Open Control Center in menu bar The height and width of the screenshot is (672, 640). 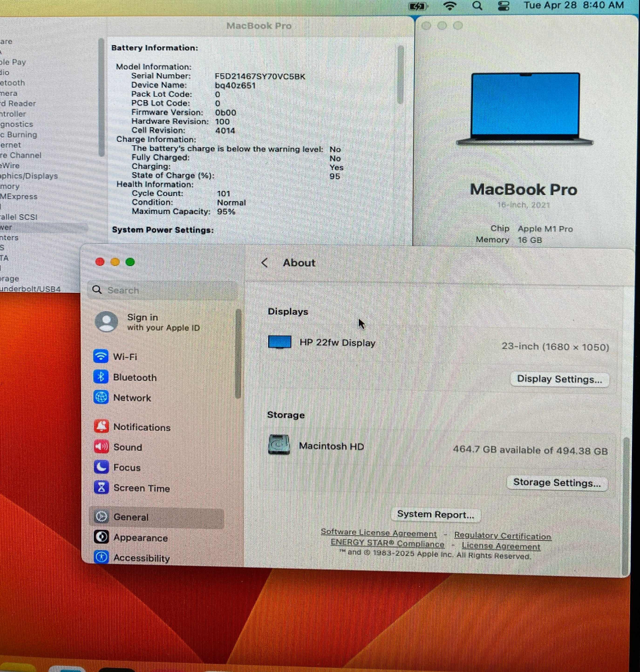[504, 6]
